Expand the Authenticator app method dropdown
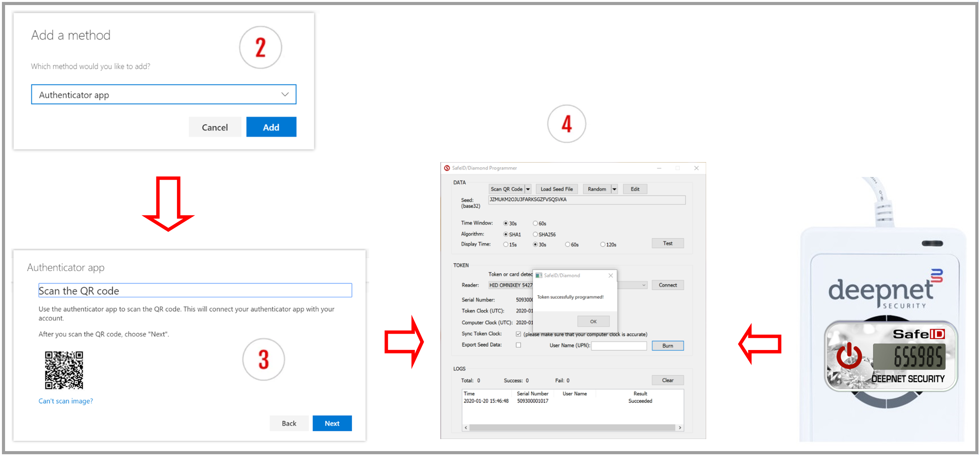The image size is (980, 455). [x=285, y=94]
